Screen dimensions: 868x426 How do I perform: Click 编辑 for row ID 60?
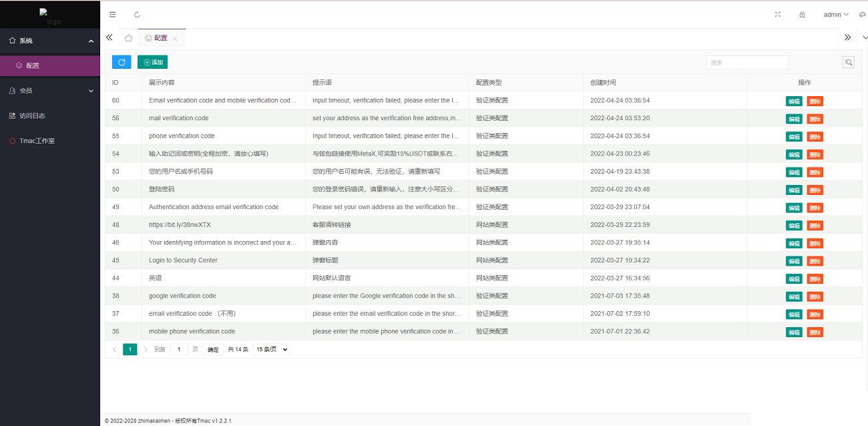click(794, 101)
